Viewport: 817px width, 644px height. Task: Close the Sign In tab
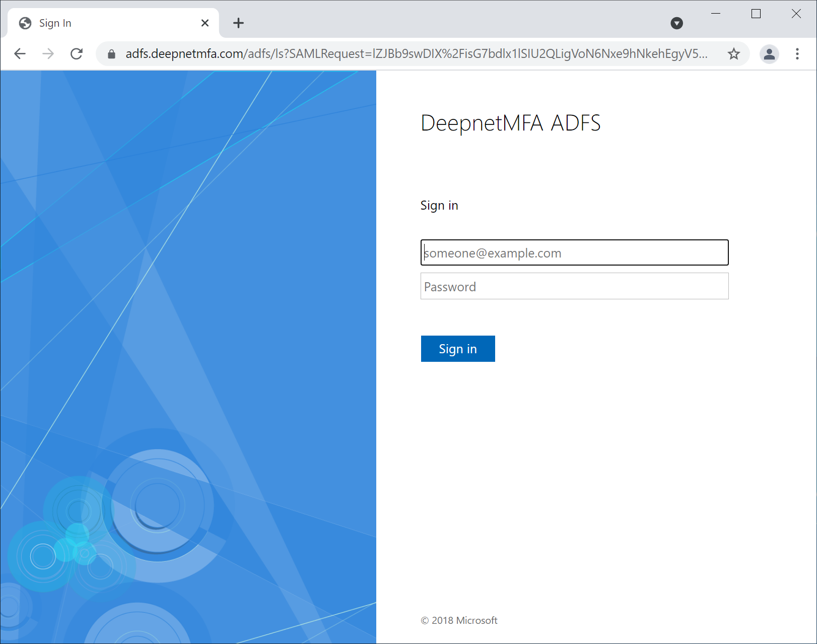(205, 23)
